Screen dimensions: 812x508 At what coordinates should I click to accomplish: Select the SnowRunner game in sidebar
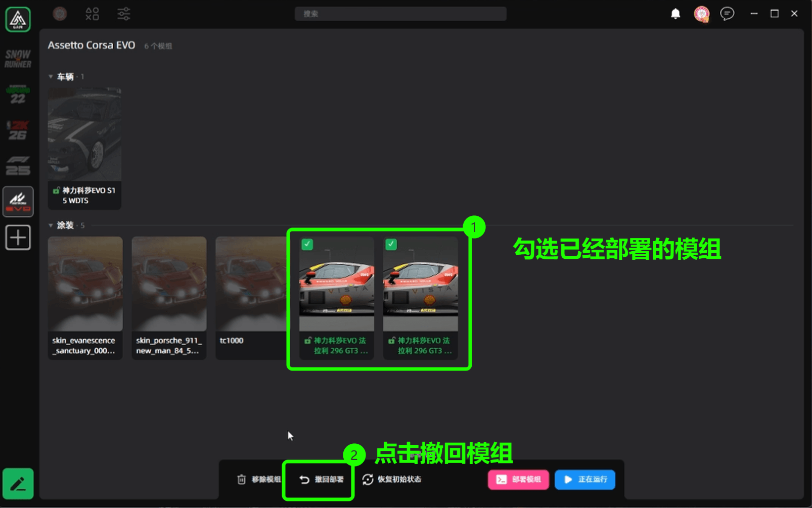tap(18, 59)
